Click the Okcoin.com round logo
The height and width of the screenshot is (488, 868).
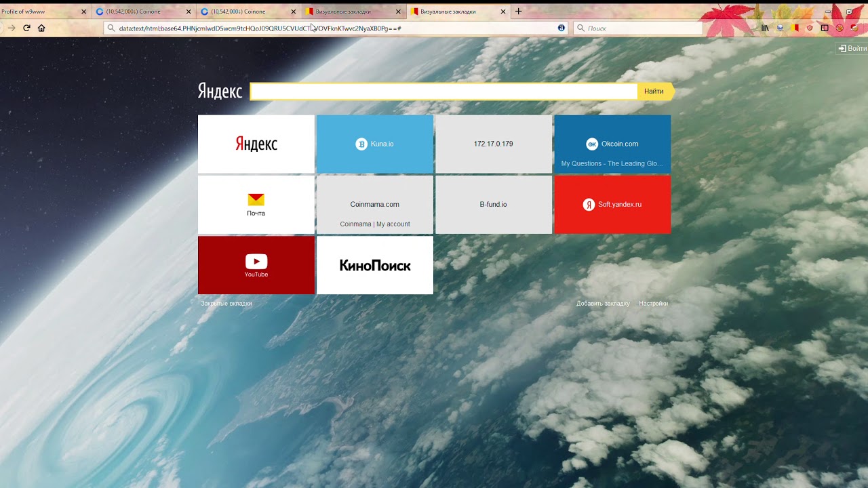(x=592, y=144)
